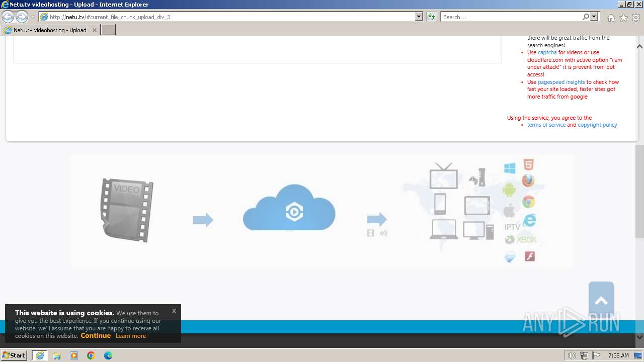Click the Refresh page icon
The image size is (644, 362).
(432, 17)
